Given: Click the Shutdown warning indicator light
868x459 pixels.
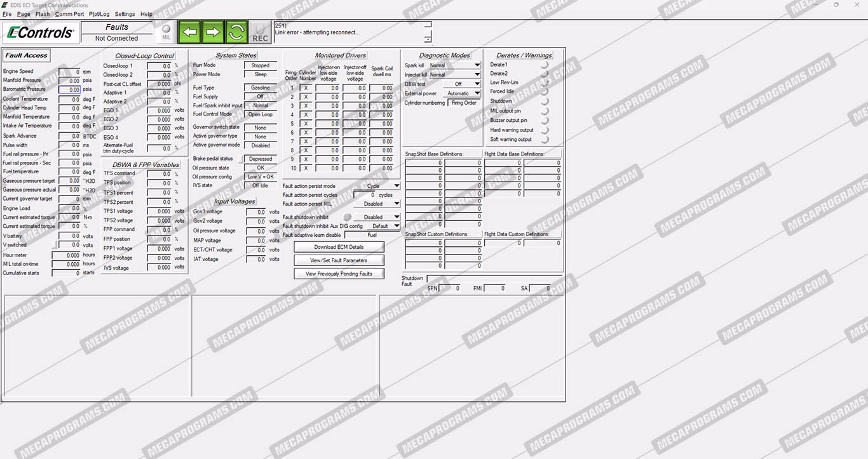Looking at the screenshot, I should [x=544, y=102].
